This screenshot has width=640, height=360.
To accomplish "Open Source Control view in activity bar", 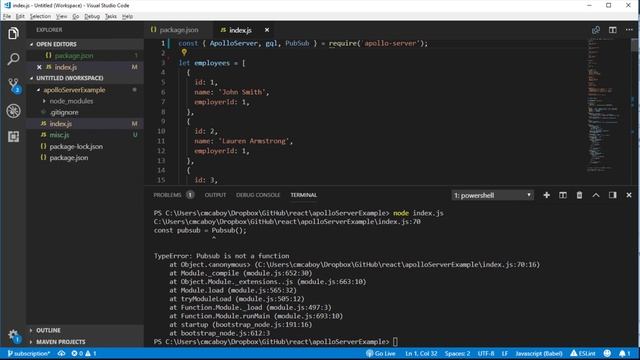I will coord(14,85).
